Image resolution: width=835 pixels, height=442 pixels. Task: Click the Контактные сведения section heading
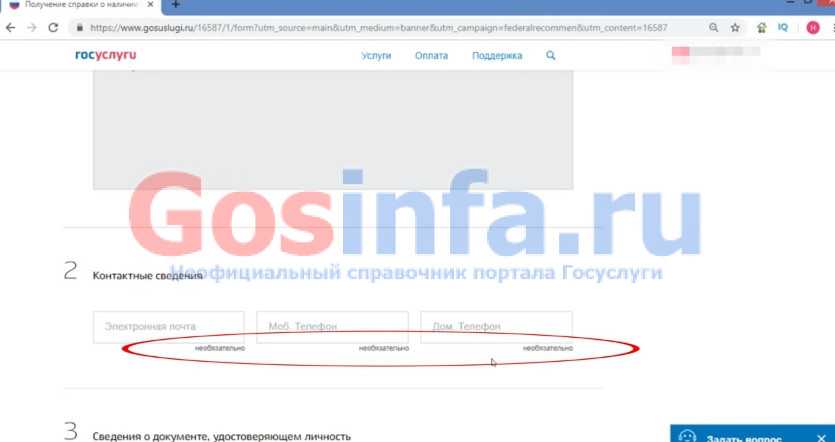148,276
